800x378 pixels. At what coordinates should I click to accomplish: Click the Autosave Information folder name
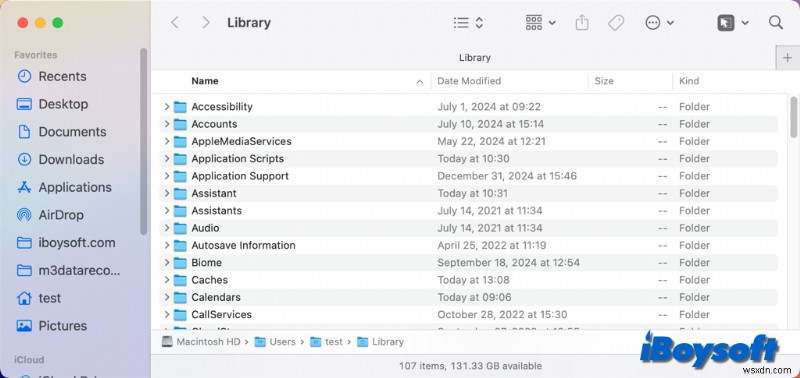[243, 245]
